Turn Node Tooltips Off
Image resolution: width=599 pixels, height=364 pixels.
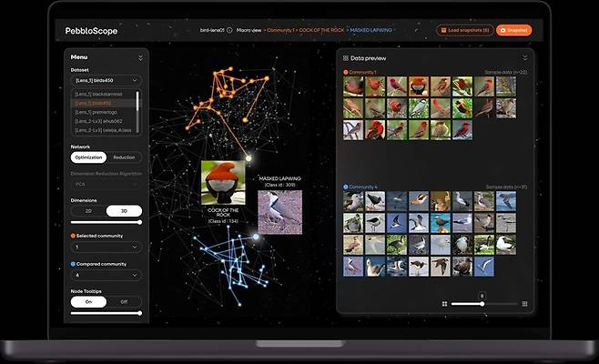coord(125,301)
